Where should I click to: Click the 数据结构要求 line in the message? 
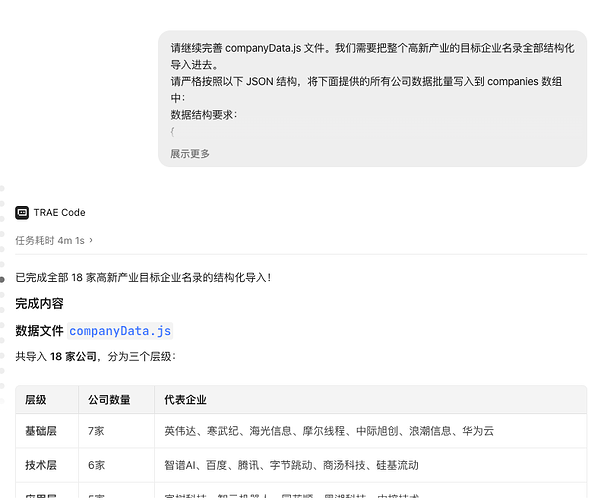click(204, 115)
